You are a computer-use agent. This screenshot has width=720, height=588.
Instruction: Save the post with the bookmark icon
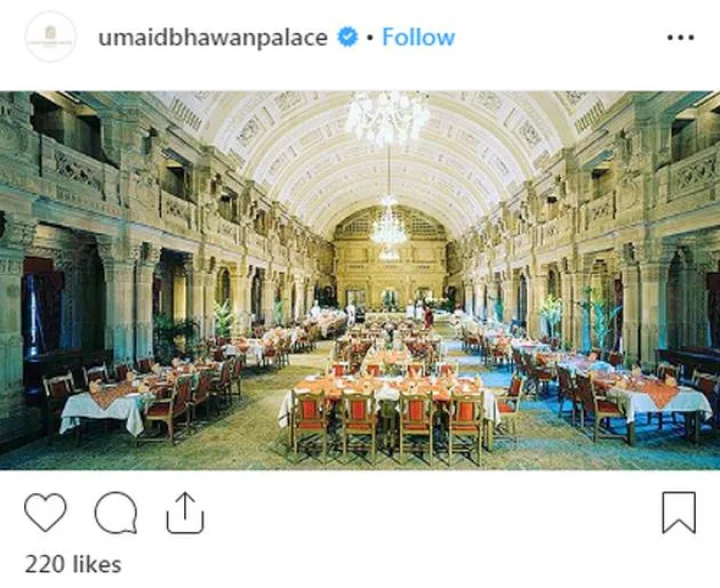[x=679, y=513]
